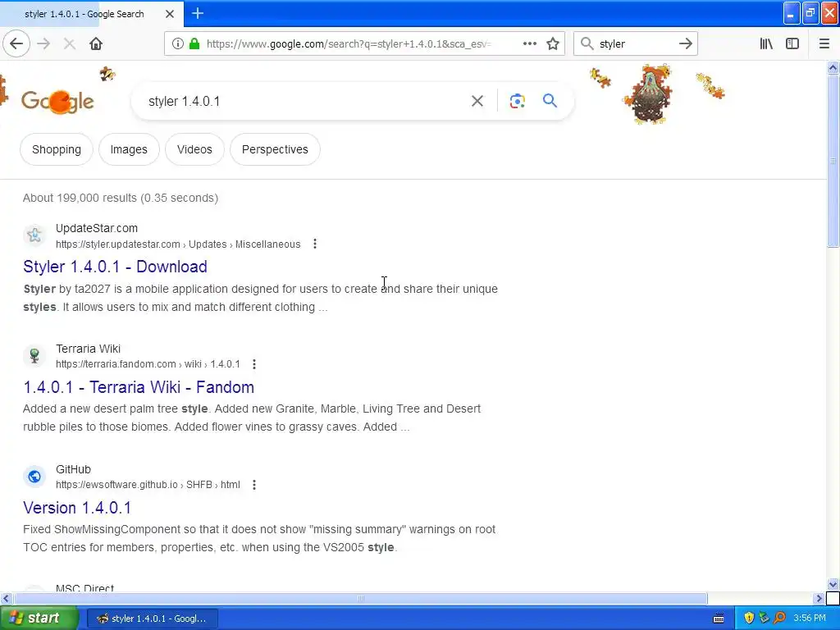
Task: Search by image using the camera lens icon
Action: pyautogui.click(x=517, y=101)
